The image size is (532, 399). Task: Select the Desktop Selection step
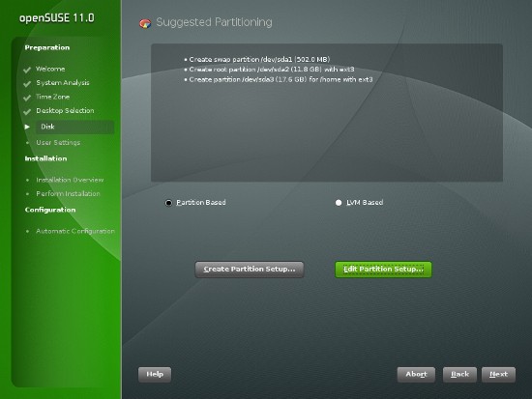tap(65, 110)
